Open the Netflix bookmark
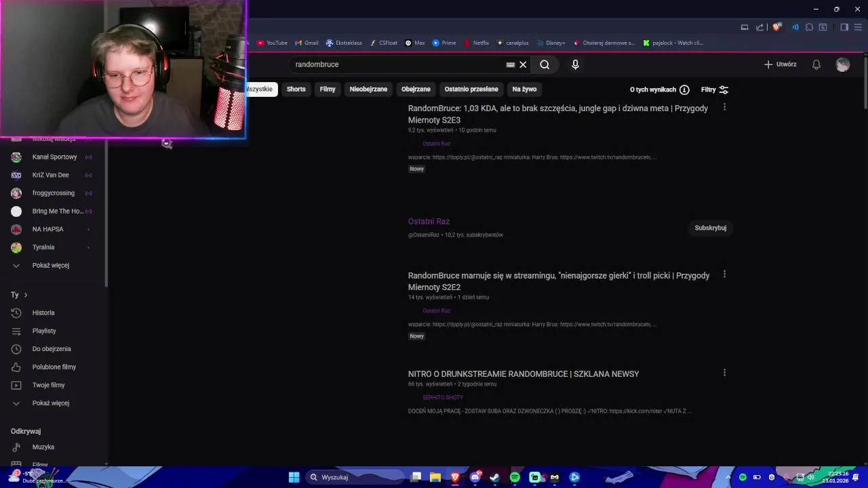This screenshot has height=488, width=868. pos(477,43)
